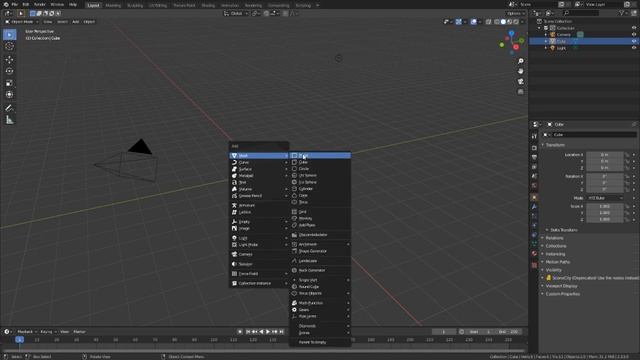This screenshot has width=640, height=360.
Task: Click the outliner filter funnel icon
Action: [x=622, y=13]
